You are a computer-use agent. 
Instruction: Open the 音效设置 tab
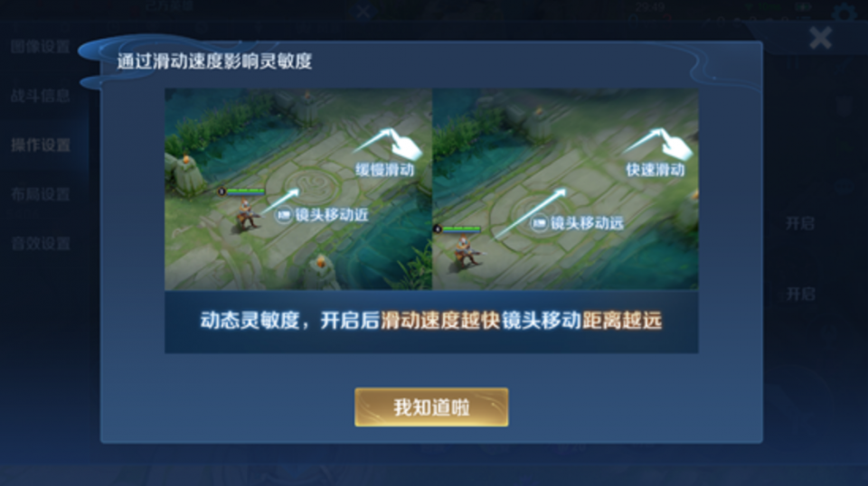tap(41, 243)
